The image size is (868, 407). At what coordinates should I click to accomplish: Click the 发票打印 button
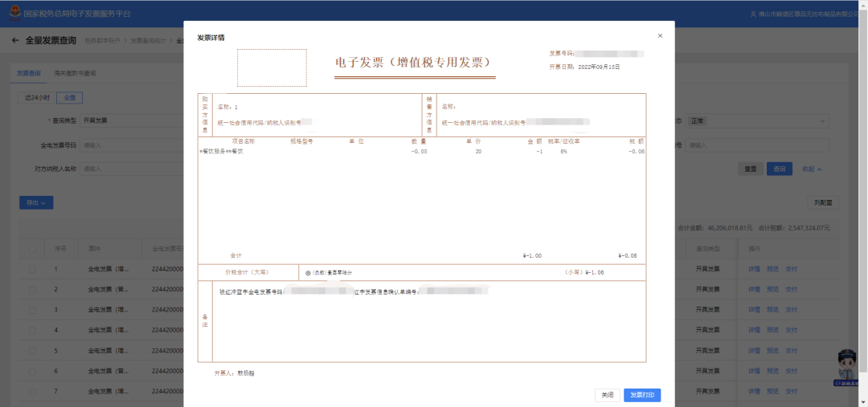point(642,395)
